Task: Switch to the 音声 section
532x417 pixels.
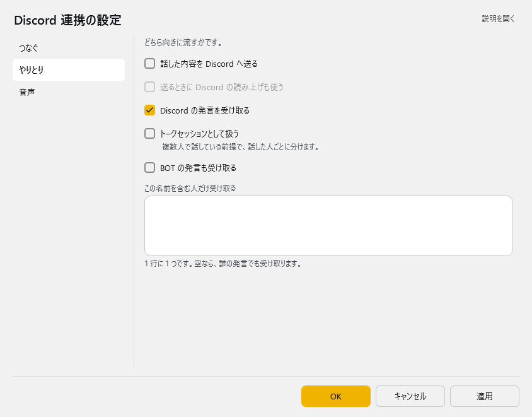Action: [x=69, y=92]
